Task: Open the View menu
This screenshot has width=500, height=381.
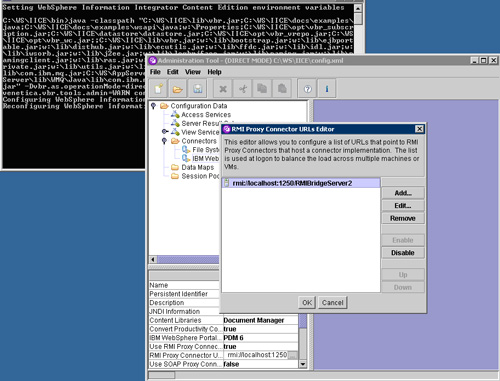Action: [193, 72]
